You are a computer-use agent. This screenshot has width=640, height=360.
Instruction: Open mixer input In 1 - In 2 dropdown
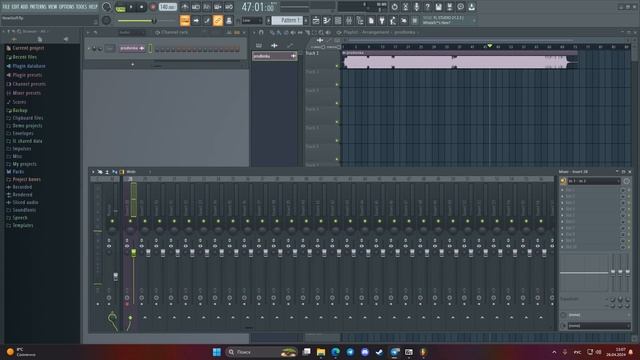pyautogui.click(x=594, y=181)
